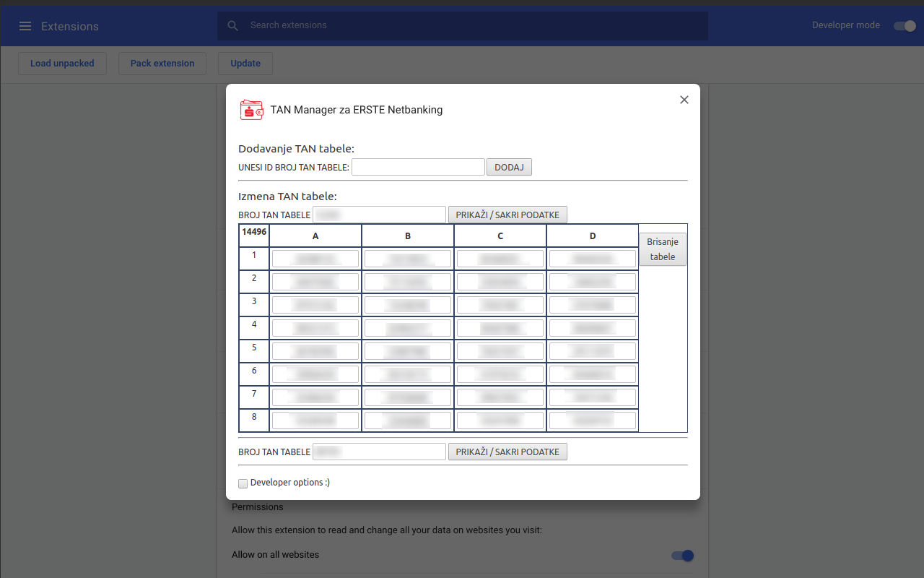Select TAN field row 1 column C
The image size is (924, 578).
tap(500, 259)
